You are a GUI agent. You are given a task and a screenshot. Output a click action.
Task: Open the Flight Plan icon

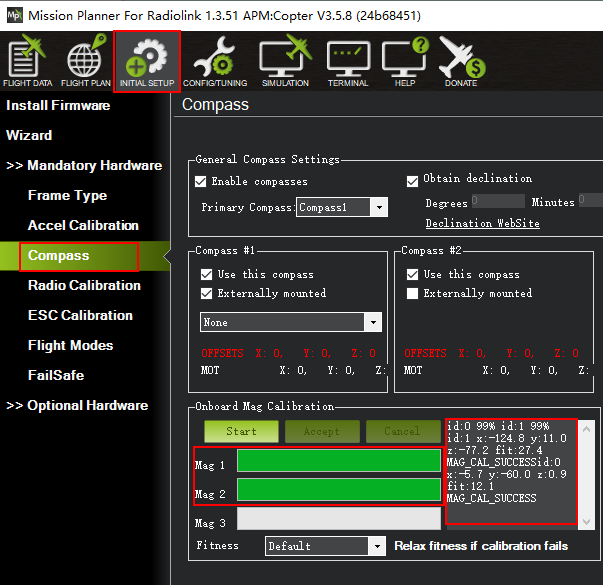tap(86, 62)
